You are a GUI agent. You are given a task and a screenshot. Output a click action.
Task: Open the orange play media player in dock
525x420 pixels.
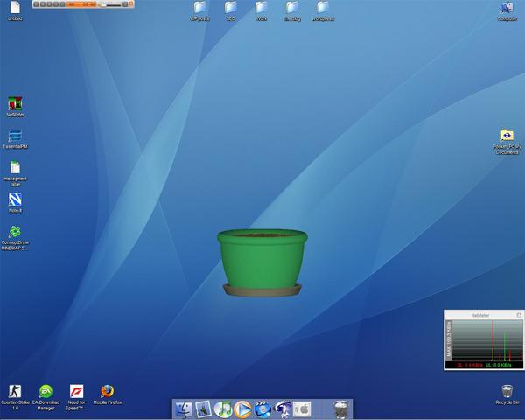pyautogui.click(x=242, y=409)
